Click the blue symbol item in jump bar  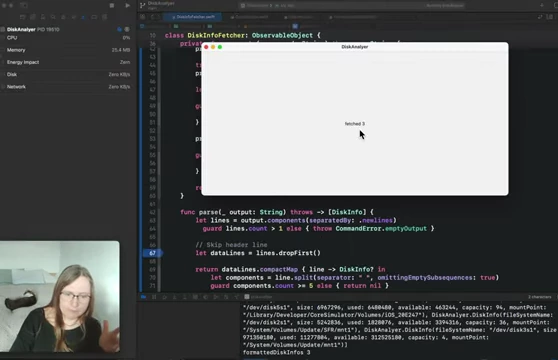[295, 26]
